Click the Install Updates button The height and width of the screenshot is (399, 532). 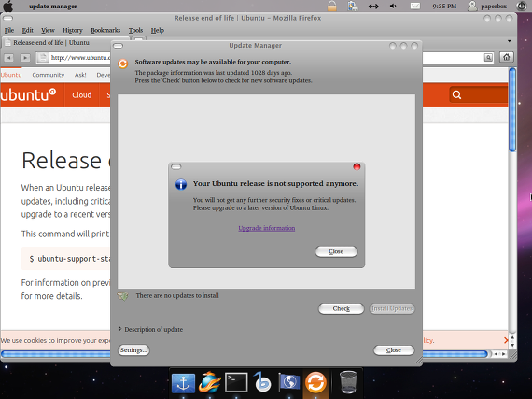392,308
